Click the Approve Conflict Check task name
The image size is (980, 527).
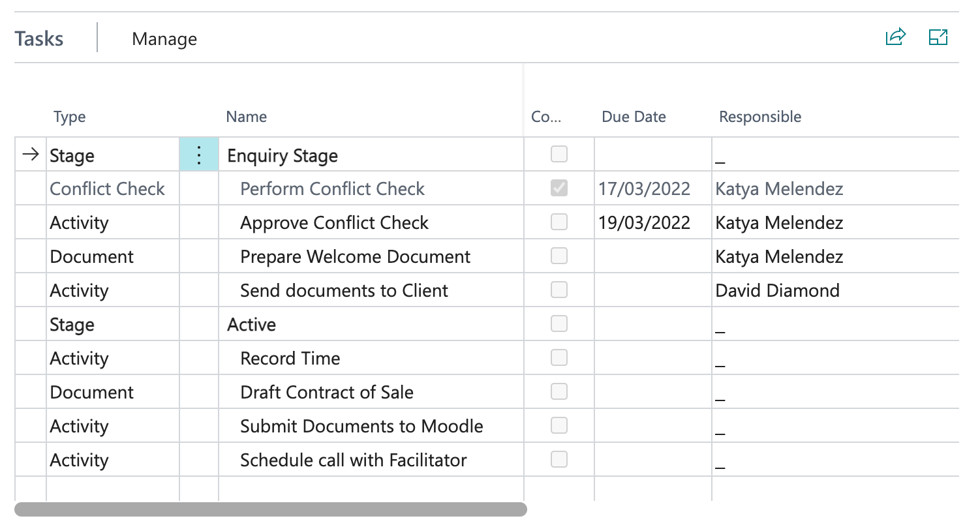[334, 223]
